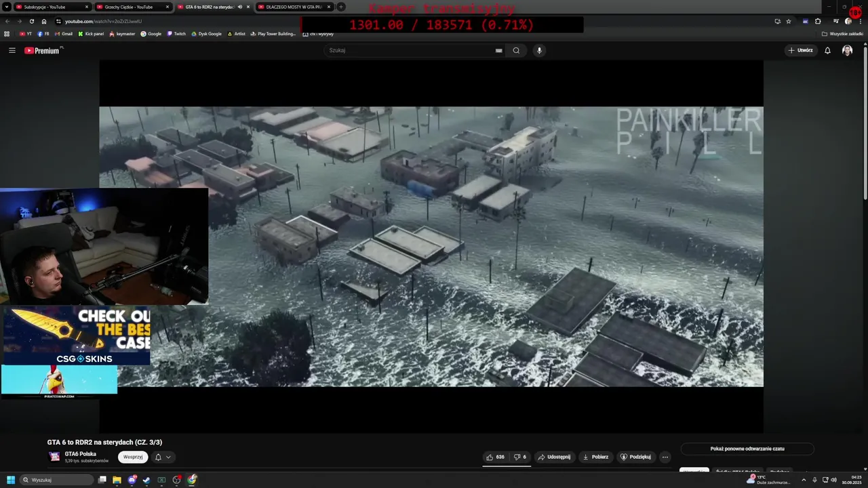Click the YouTube search magnifier button

[x=516, y=50]
